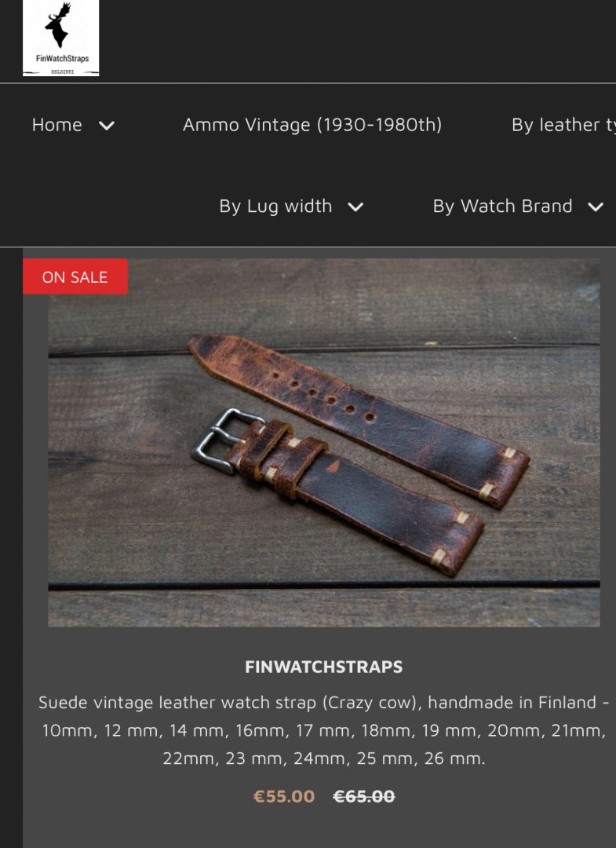Viewport: 616px width, 848px height.
Task: Click the €55.00 sale price
Action: [x=284, y=796]
